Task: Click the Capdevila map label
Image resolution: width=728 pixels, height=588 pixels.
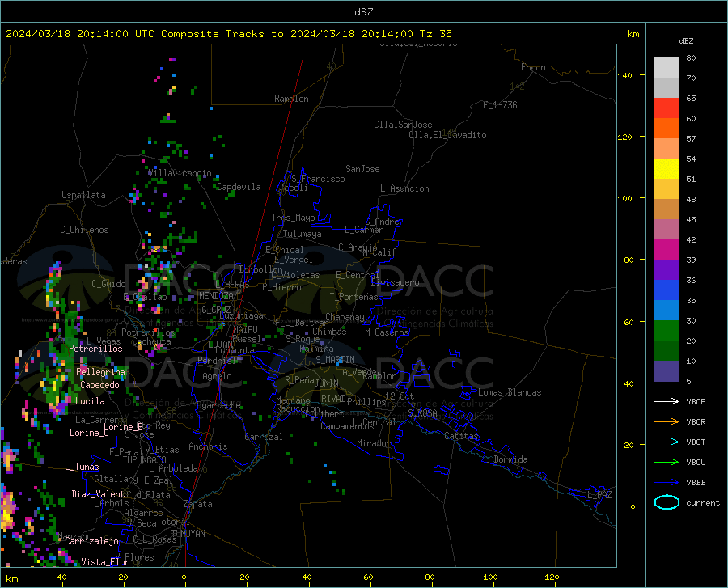Action: [x=239, y=187]
